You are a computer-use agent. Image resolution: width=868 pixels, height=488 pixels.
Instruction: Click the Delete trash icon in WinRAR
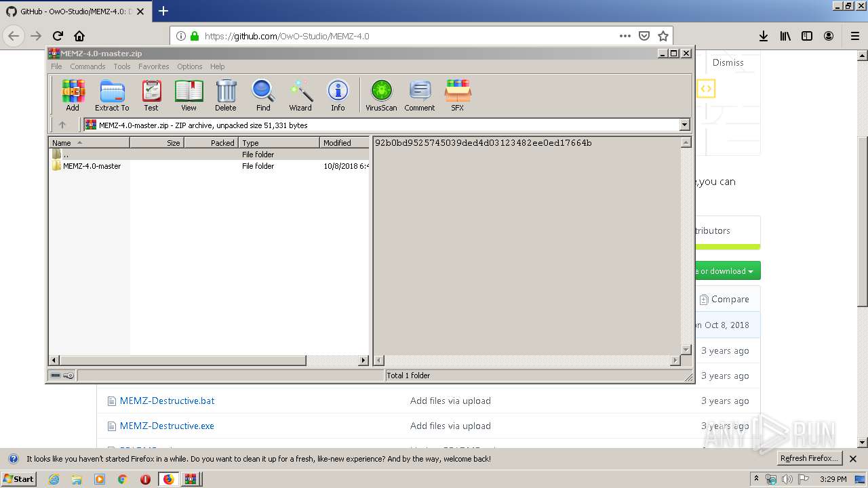click(226, 95)
